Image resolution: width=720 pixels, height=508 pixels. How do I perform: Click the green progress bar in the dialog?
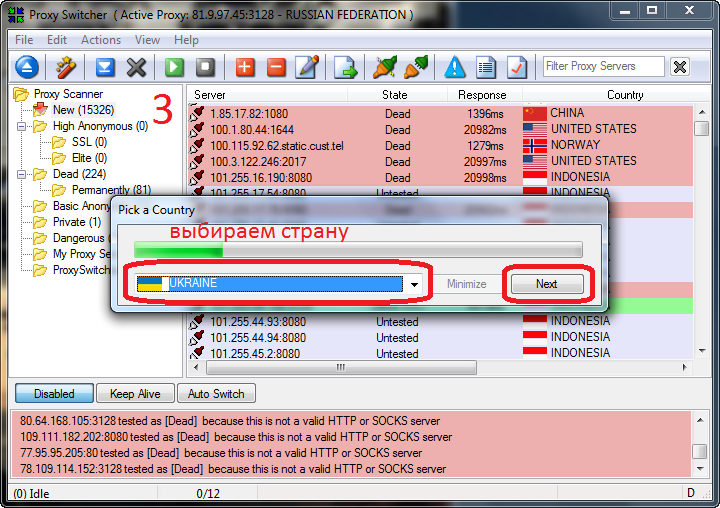[x=358, y=250]
